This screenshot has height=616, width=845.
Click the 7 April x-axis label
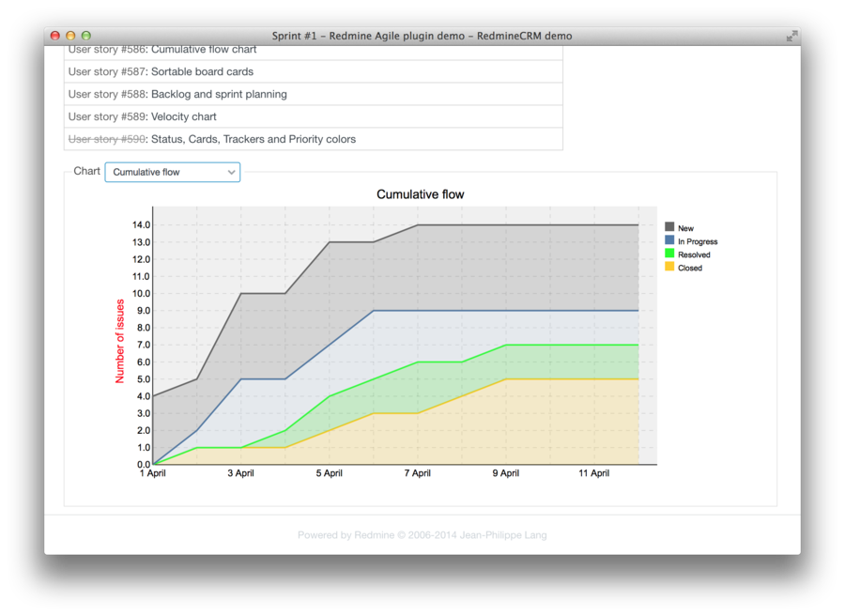(417, 473)
